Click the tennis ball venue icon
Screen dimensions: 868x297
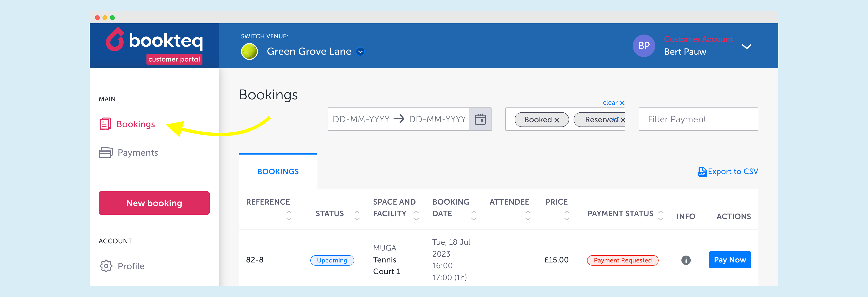(249, 52)
